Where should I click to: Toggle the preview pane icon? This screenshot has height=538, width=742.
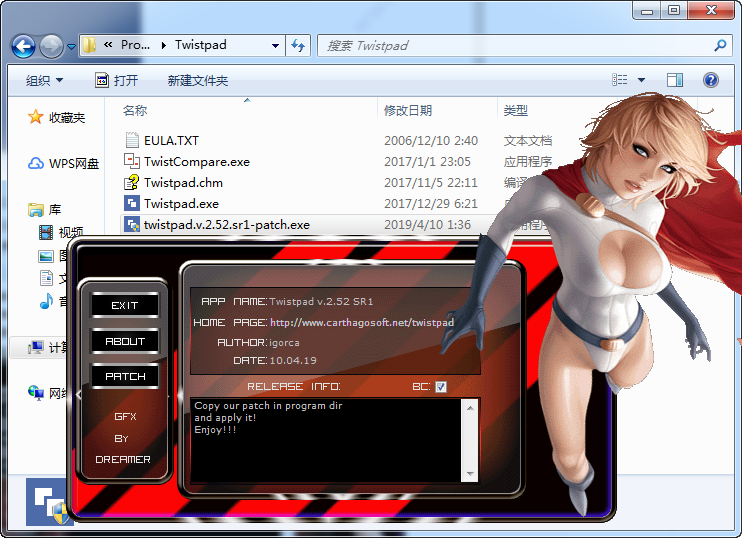pos(675,80)
